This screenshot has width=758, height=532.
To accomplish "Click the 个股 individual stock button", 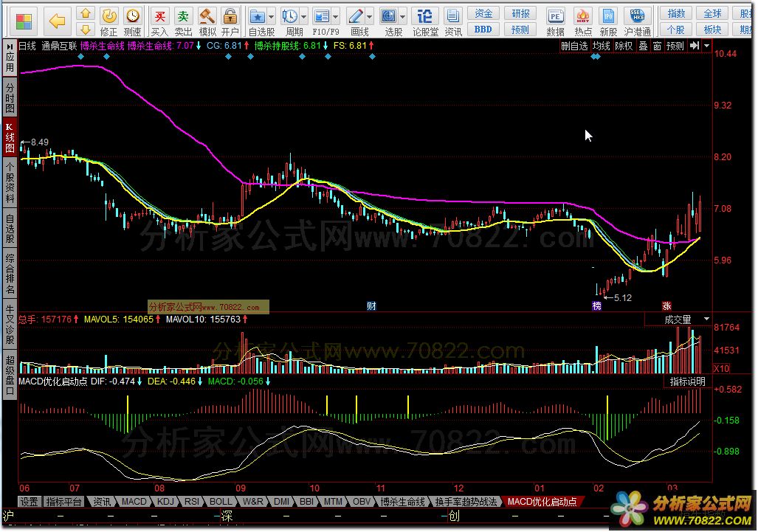I will click(x=676, y=30).
